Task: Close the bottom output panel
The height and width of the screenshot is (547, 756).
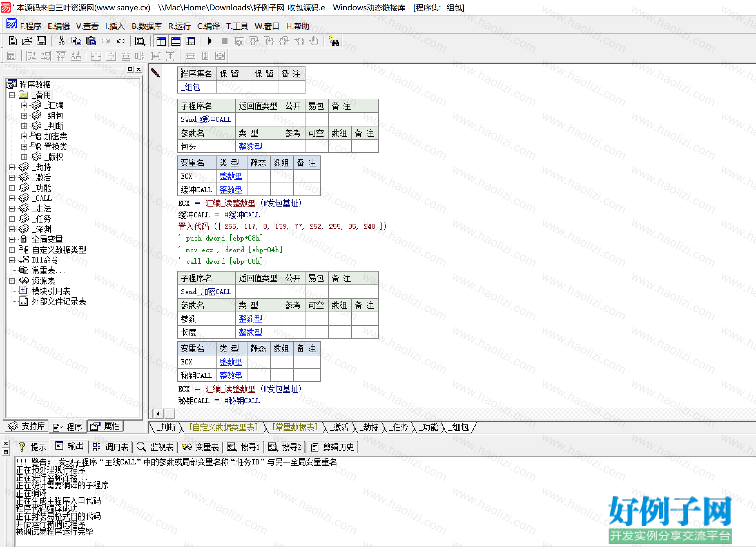Action: [x=6, y=443]
